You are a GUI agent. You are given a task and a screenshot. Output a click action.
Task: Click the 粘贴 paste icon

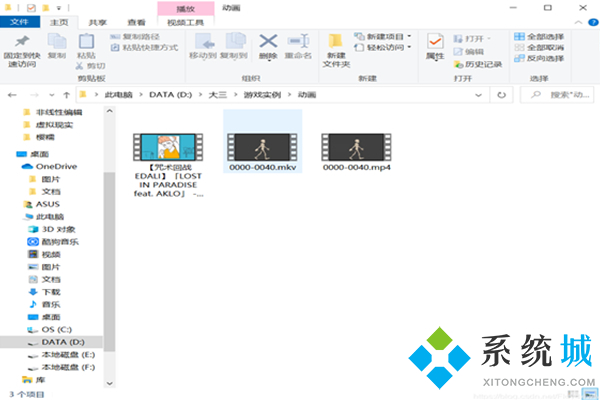pos(86,42)
